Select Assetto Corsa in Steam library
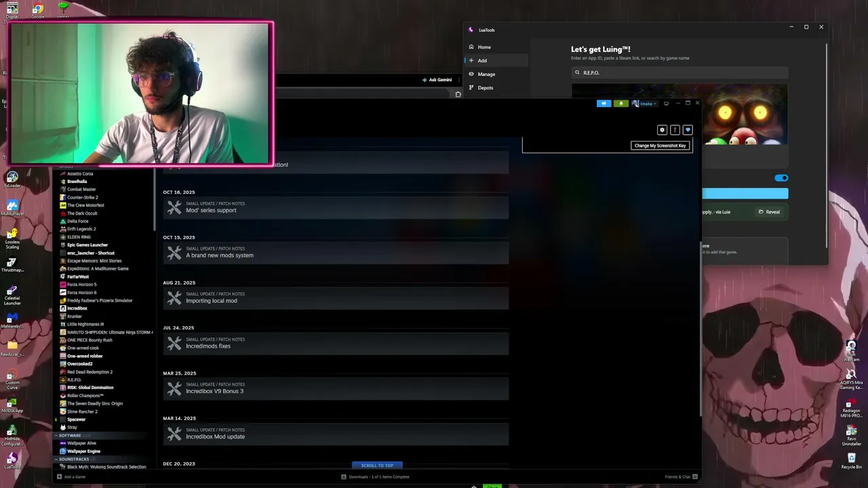868x488 pixels. pyautogui.click(x=80, y=174)
